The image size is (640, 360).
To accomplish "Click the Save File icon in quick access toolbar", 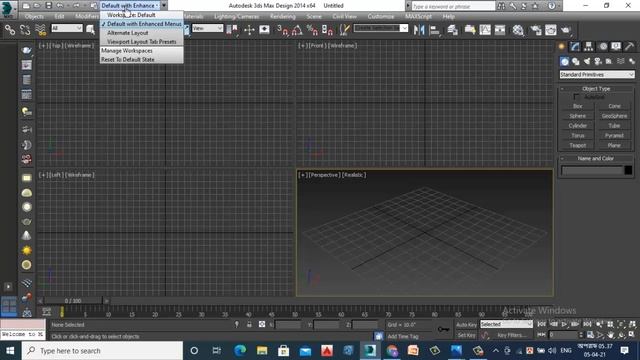I will click(x=49, y=6).
